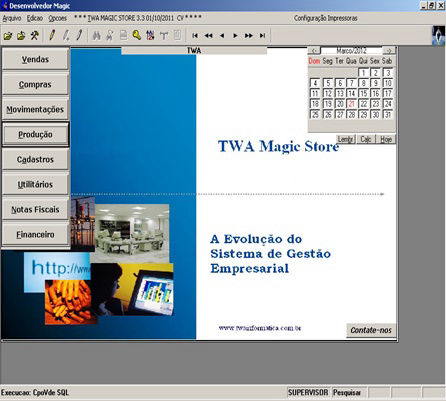Click the Execucao: CpoVde SQL status text
Screen dimensions: 446x401
click(35, 392)
